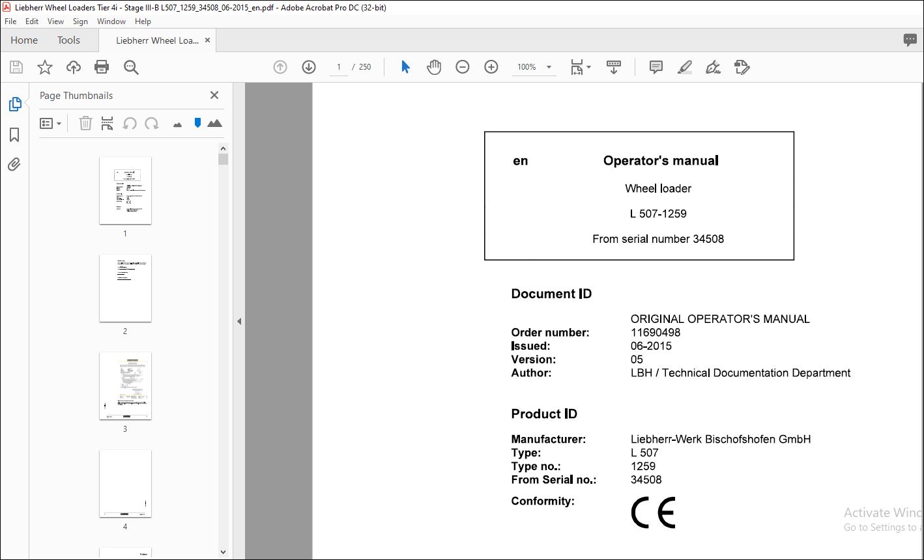Image resolution: width=924 pixels, height=560 pixels.
Task: Zoom out with the minus icon
Action: pos(463,67)
